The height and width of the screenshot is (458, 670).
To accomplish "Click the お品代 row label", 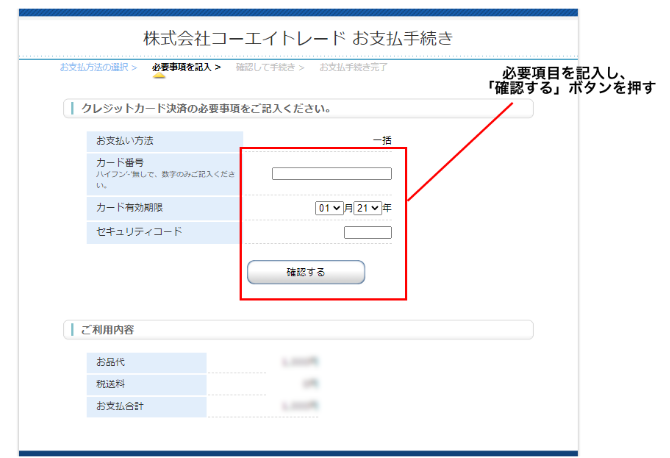I will click(x=110, y=362).
